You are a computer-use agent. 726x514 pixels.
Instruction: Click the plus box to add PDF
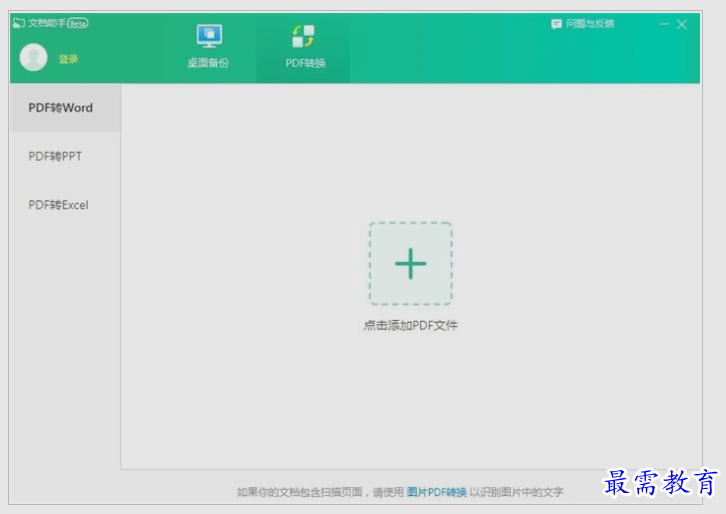tap(411, 263)
